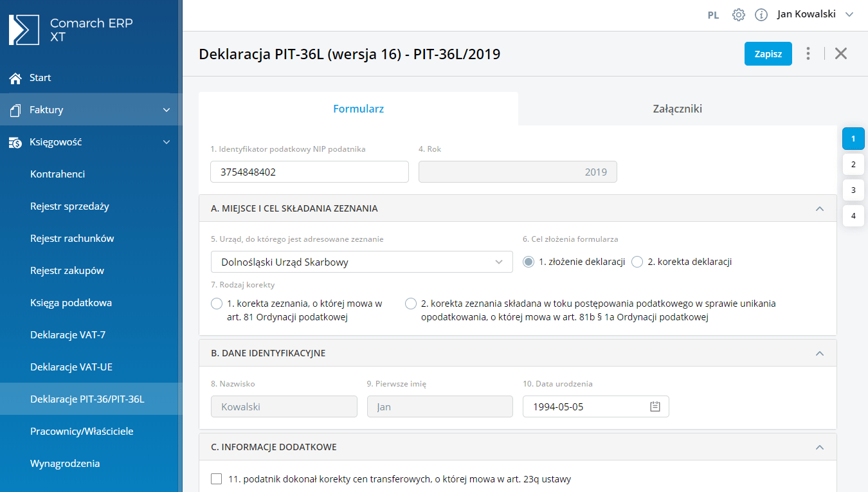Open the birth date calendar picker
This screenshot has width=868, height=492.
click(x=655, y=406)
